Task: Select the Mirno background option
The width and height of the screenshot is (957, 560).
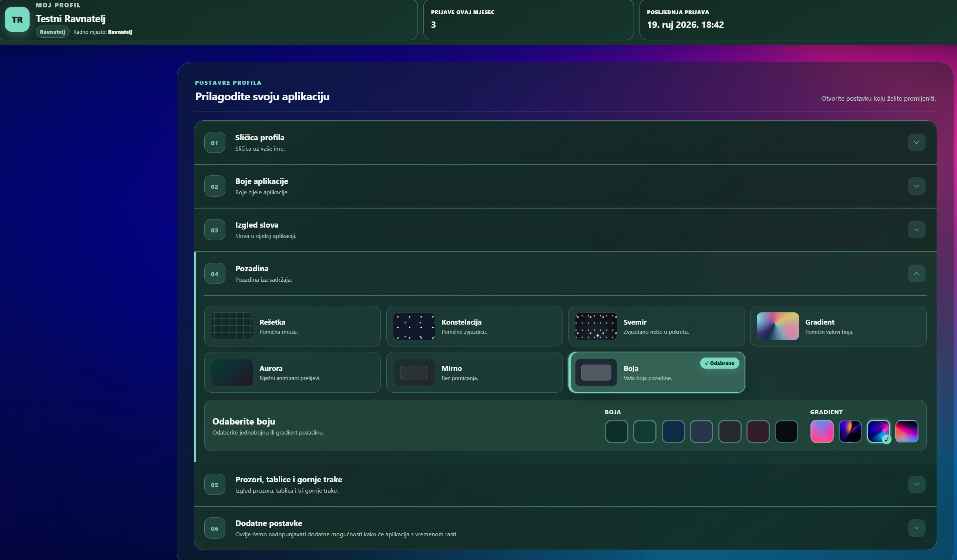Action: click(x=474, y=372)
